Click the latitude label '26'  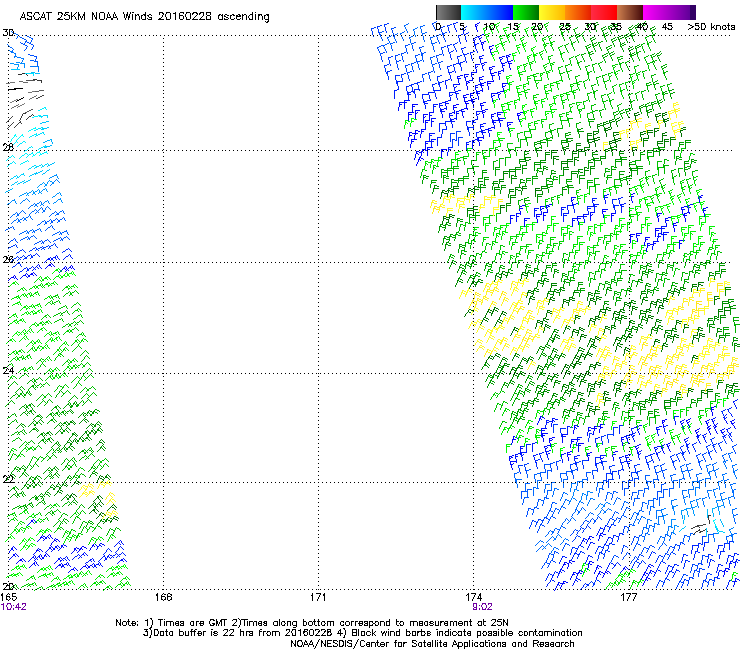(x=8, y=259)
